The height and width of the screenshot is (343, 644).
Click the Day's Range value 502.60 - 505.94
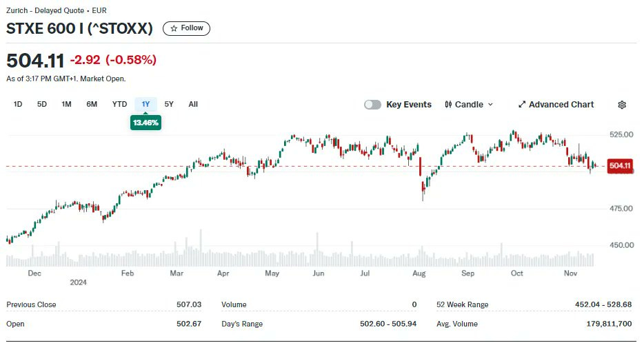tap(388, 324)
